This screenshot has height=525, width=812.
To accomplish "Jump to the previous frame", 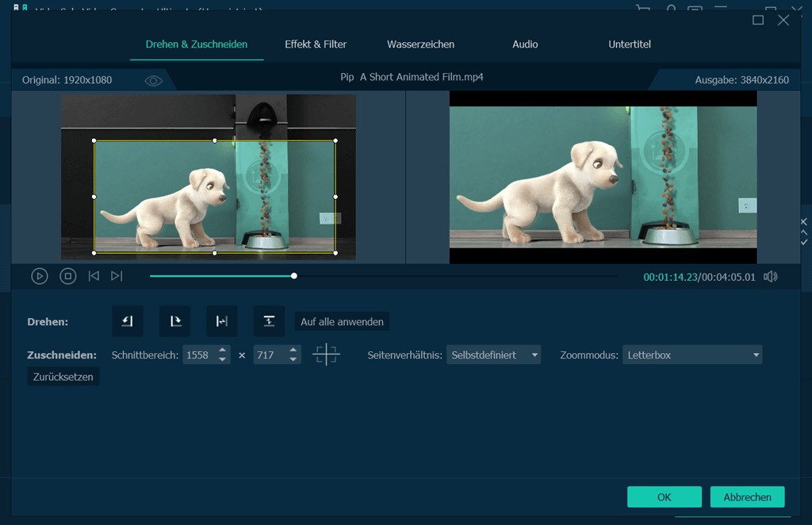I will [94, 276].
